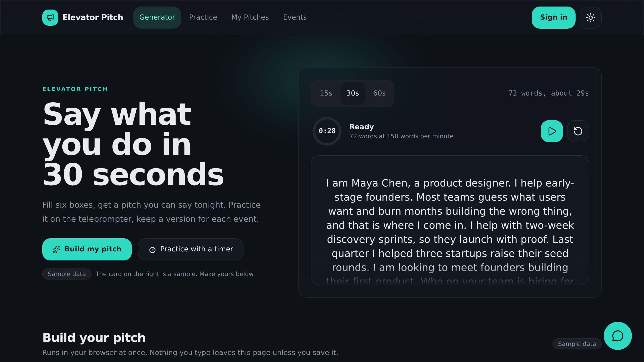The image size is (644, 362).
Task: Select the 60s pitch length
Action: (379, 93)
